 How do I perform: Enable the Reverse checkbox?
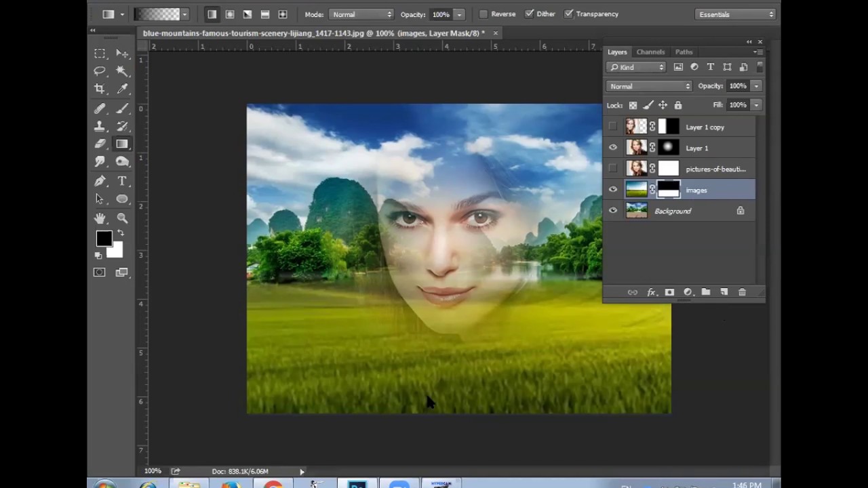pos(484,14)
